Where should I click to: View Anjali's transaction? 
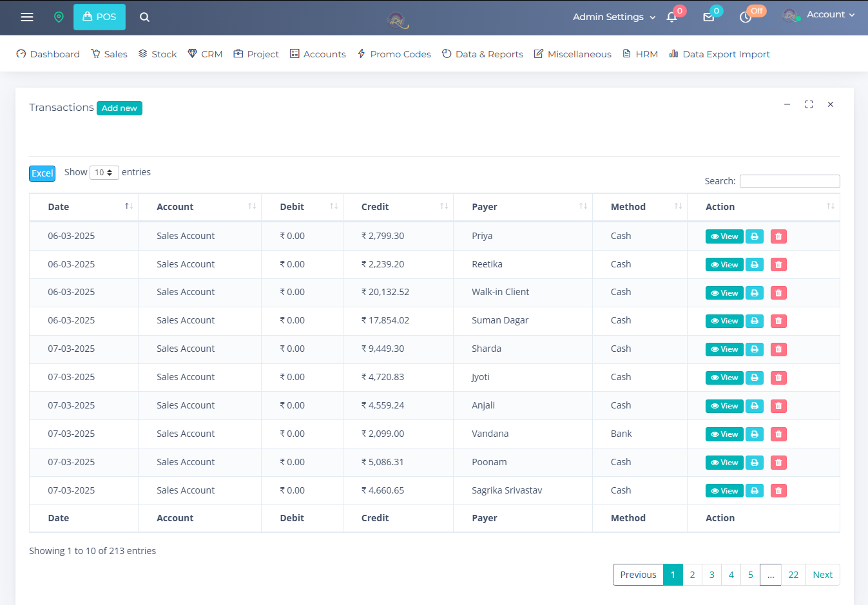click(724, 406)
